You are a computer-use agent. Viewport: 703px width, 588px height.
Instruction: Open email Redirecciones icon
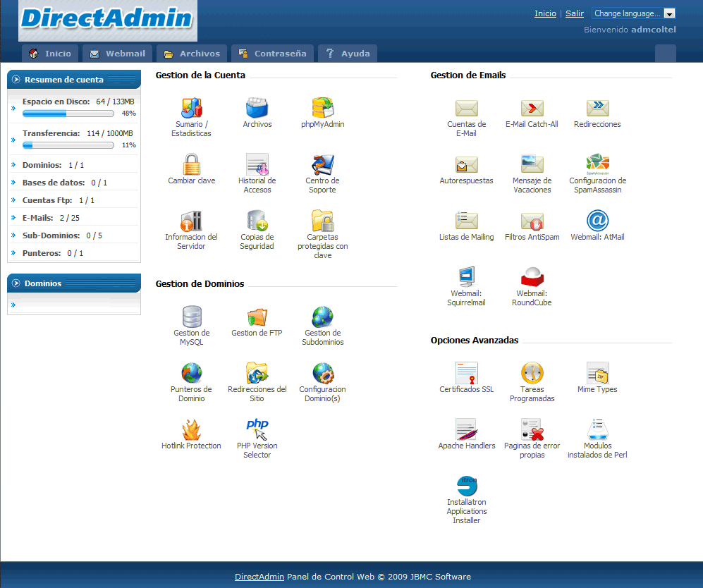(598, 108)
